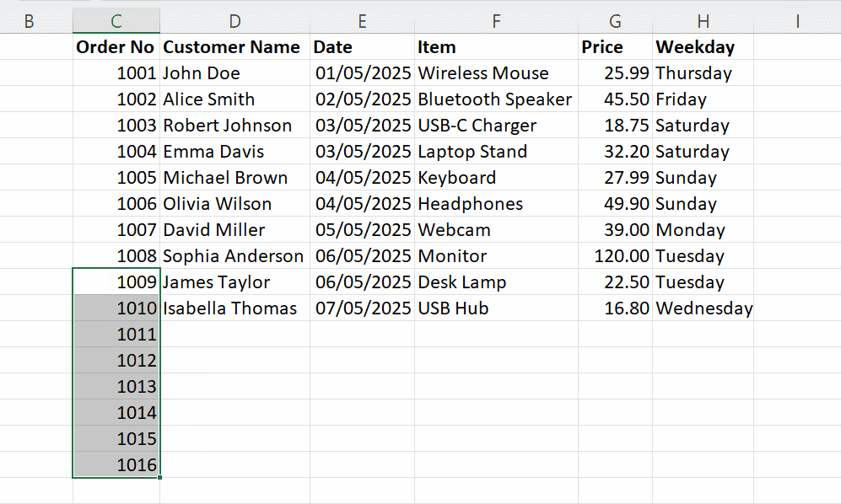Select the "Order No" header cell

116,47
